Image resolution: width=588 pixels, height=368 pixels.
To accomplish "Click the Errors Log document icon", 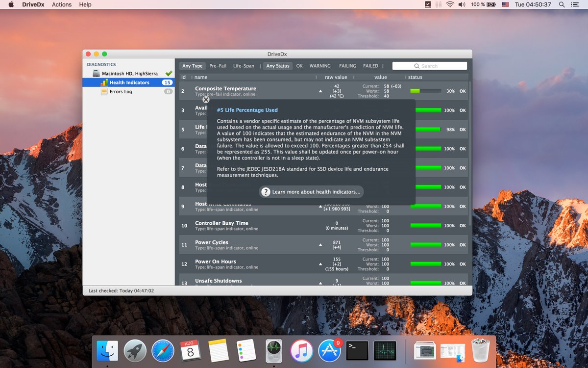I will pyautogui.click(x=104, y=91).
